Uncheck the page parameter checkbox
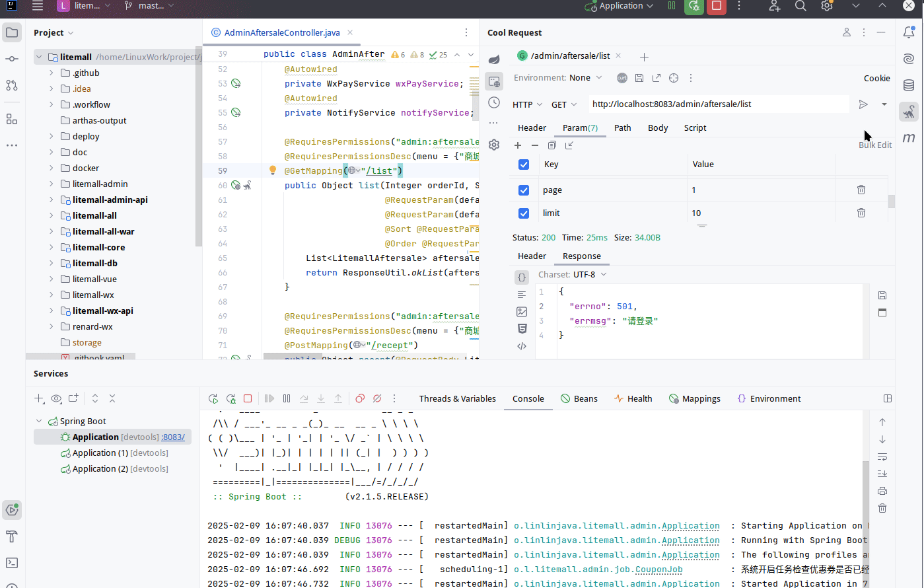Viewport: 924px width, 588px height. tap(524, 190)
